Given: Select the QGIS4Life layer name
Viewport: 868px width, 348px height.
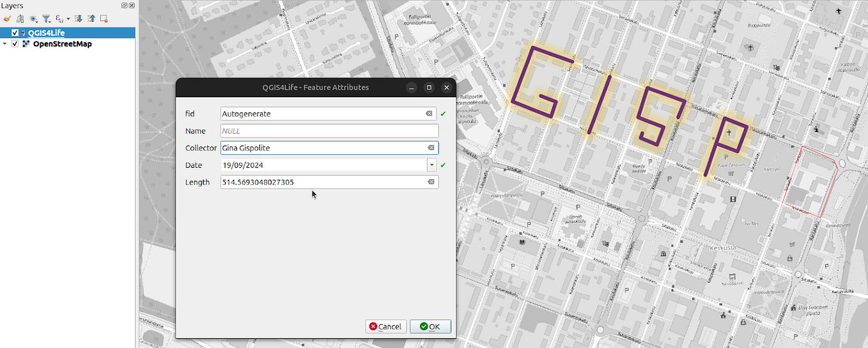Looking at the screenshot, I should pos(46,33).
